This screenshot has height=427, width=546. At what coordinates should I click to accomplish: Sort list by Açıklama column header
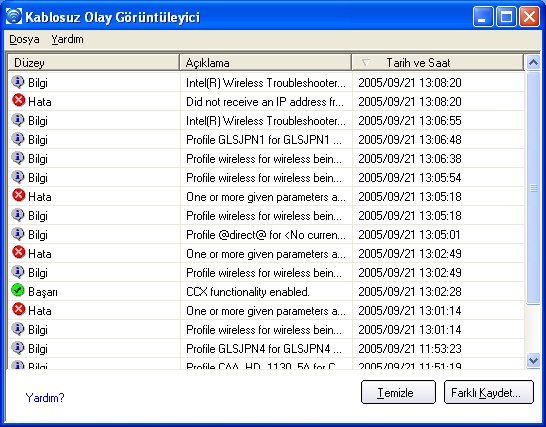265,63
